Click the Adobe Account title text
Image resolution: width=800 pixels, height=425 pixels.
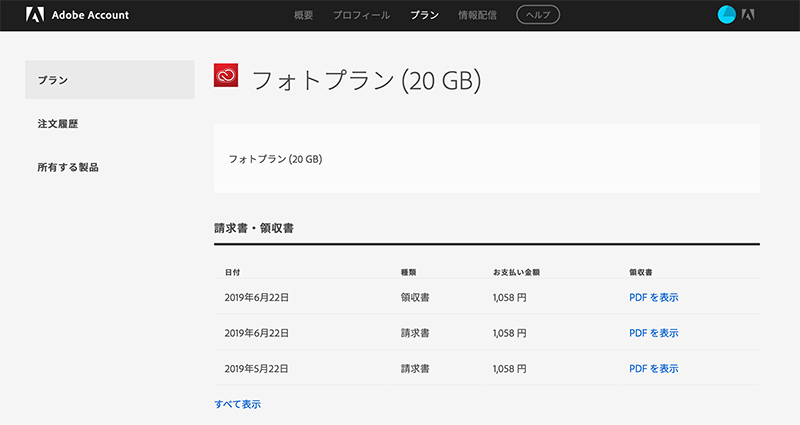point(90,15)
